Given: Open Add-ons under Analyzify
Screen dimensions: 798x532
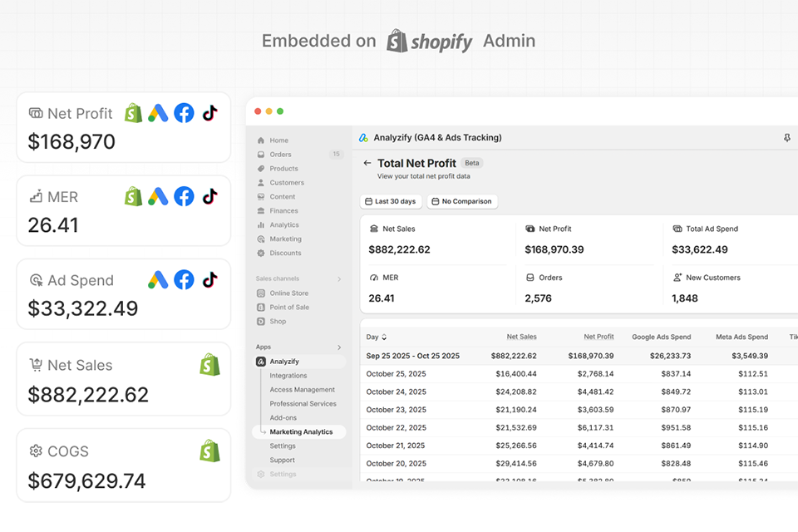Looking at the screenshot, I should tap(283, 417).
